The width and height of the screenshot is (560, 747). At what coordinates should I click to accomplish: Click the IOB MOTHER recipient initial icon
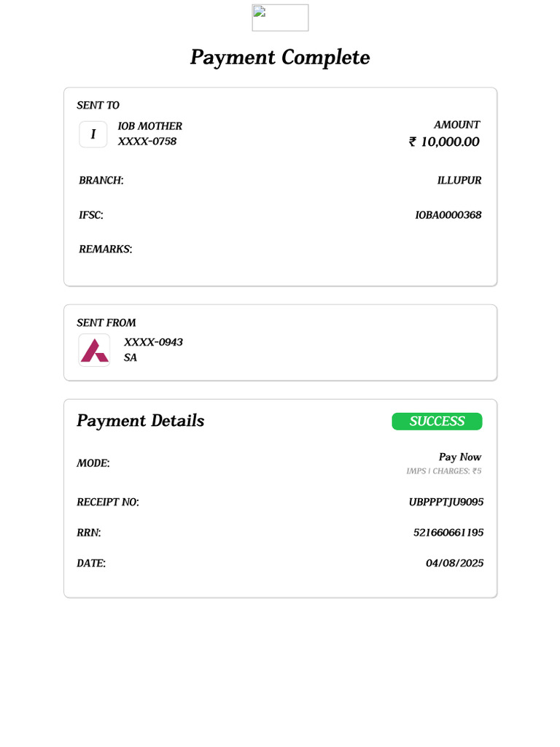click(93, 134)
